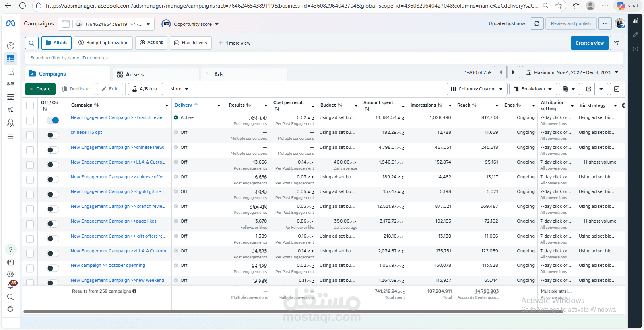Click the history clock icon on the dark right rail
This screenshot has height=330, width=644.
click(636, 49)
